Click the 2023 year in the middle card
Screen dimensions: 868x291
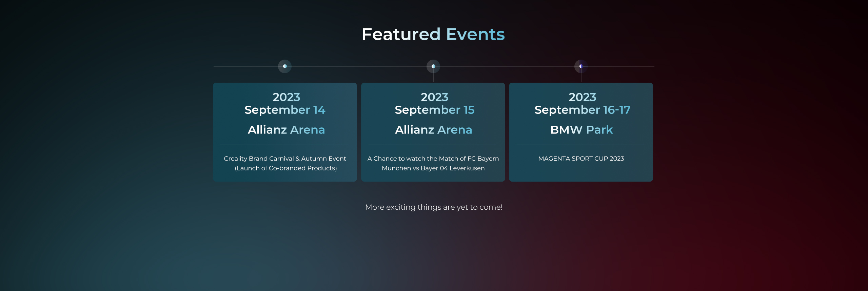point(434,97)
